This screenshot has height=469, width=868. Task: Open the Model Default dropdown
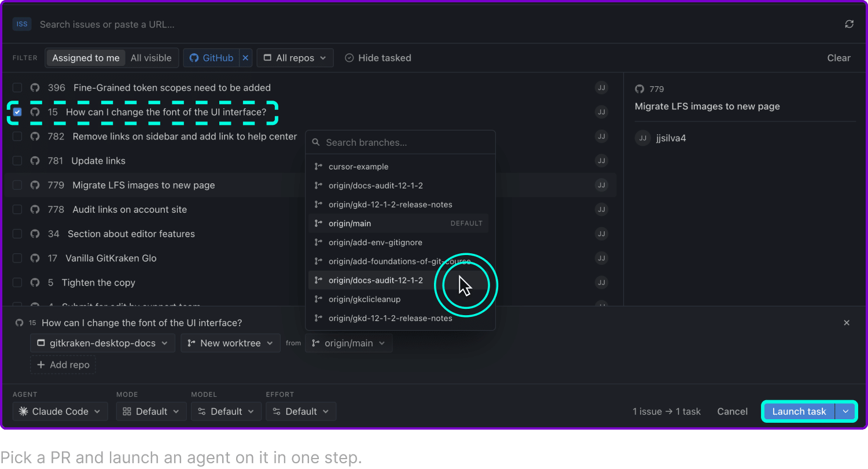[226, 411]
